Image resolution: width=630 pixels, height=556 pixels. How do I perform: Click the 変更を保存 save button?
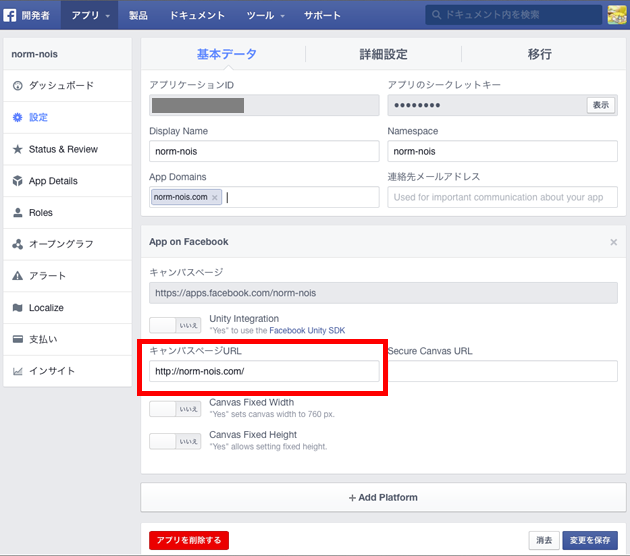click(x=589, y=540)
